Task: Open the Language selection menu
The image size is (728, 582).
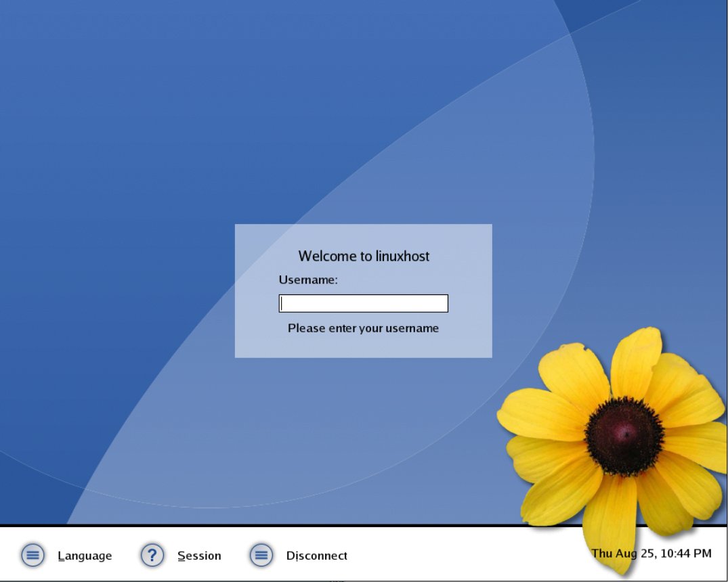Action: point(85,555)
